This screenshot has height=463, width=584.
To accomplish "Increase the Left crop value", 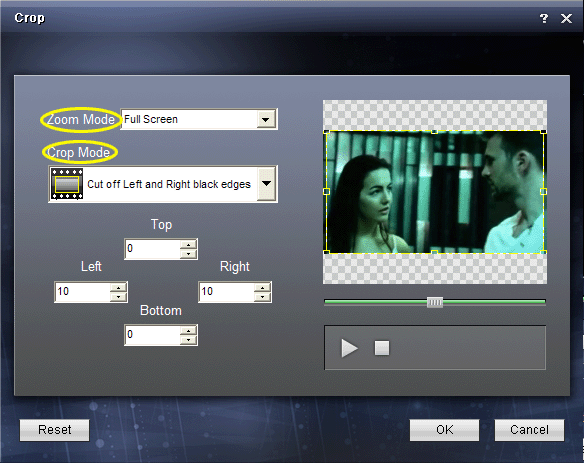I will 118,288.
